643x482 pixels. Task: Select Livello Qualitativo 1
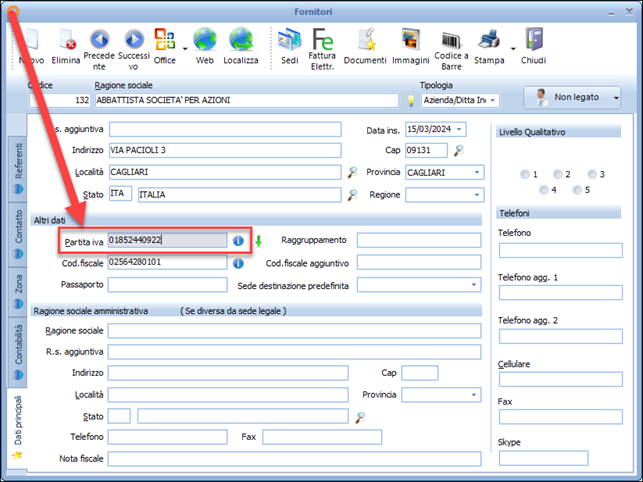pos(525,174)
